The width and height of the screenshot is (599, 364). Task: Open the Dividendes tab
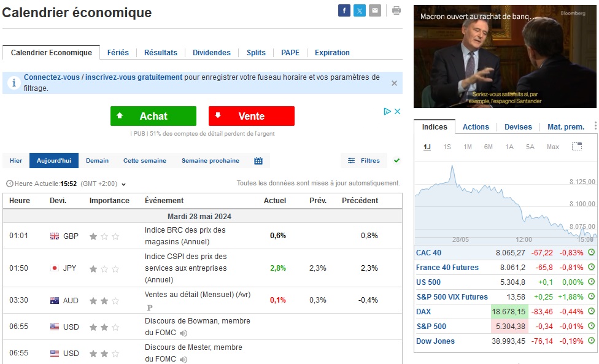pyautogui.click(x=212, y=53)
